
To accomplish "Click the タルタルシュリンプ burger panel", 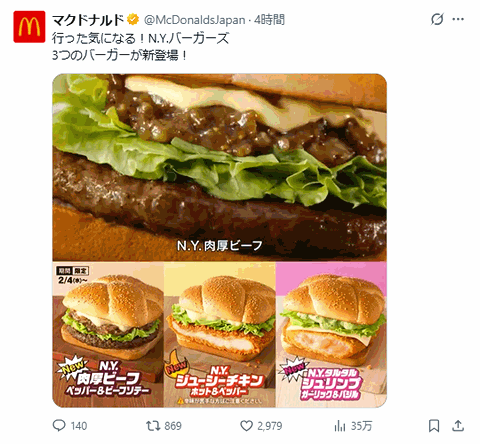I will pos(331,334).
